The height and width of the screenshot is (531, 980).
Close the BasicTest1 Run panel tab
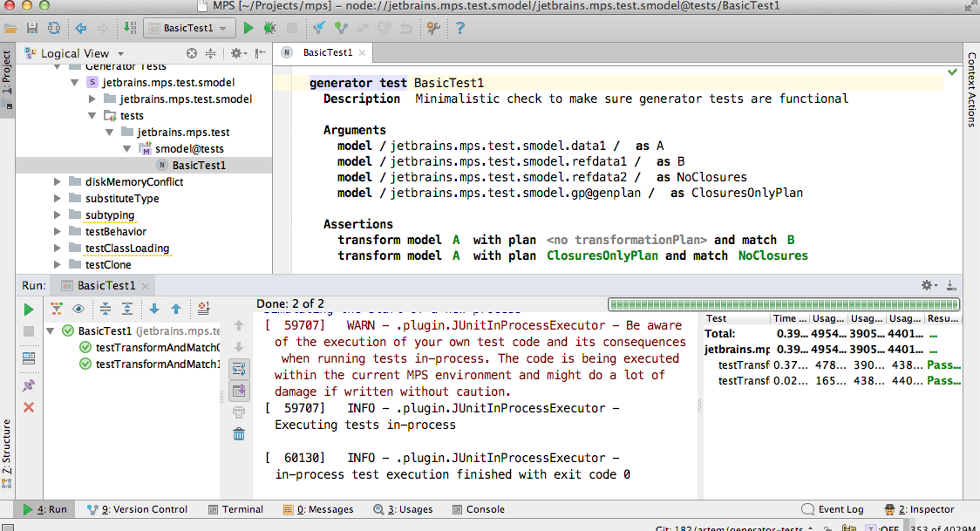145,286
